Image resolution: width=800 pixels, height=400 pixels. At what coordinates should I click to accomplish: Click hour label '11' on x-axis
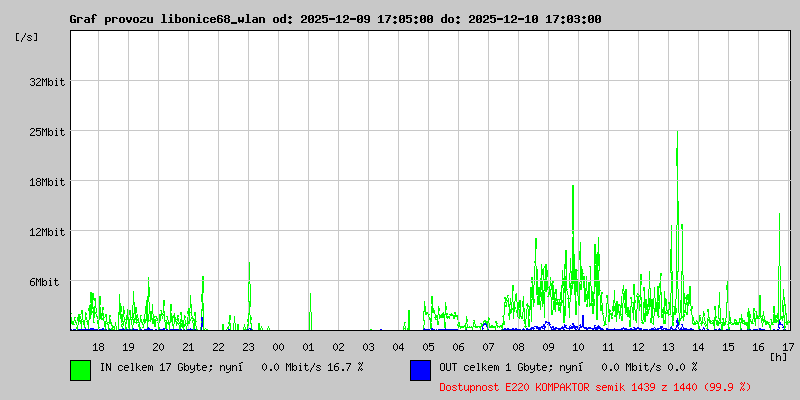608,347
